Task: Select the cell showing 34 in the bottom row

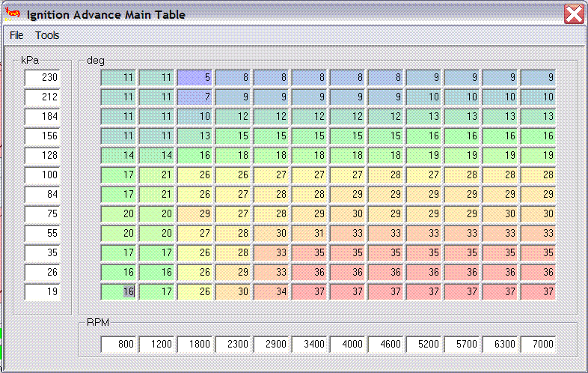Action: point(272,291)
